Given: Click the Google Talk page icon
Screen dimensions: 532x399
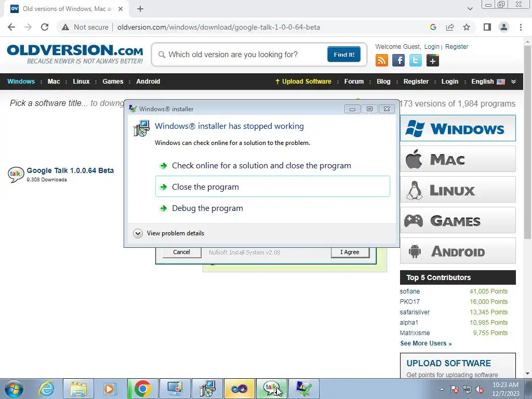Looking at the screenshot, I should pyautogui.click(x=16, y=175).
